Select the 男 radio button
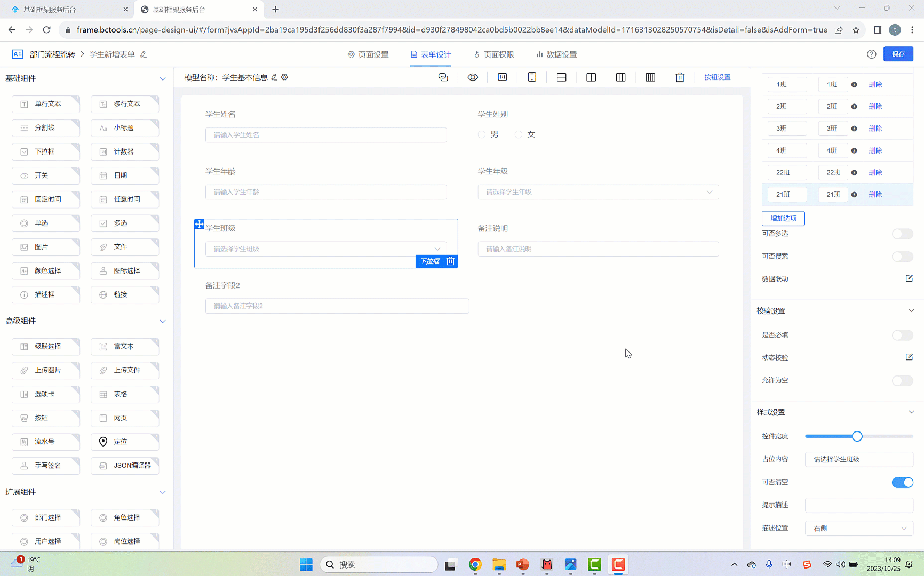The height and width of the screenshot is (576, 924). tap(482, 134)
